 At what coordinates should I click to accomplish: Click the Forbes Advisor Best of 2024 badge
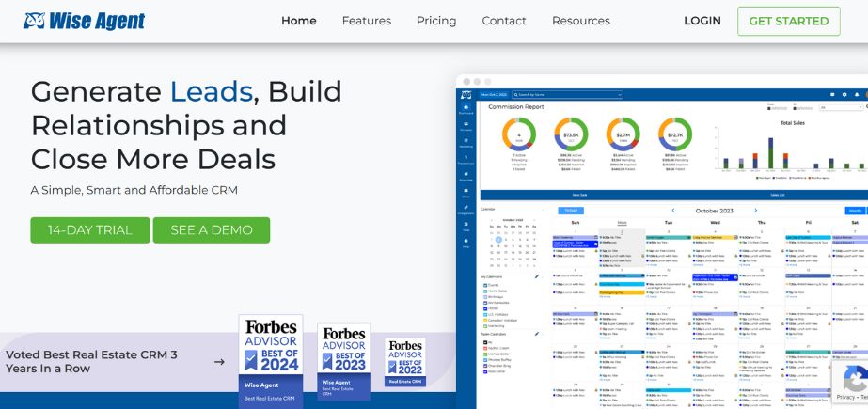[271, 361]
